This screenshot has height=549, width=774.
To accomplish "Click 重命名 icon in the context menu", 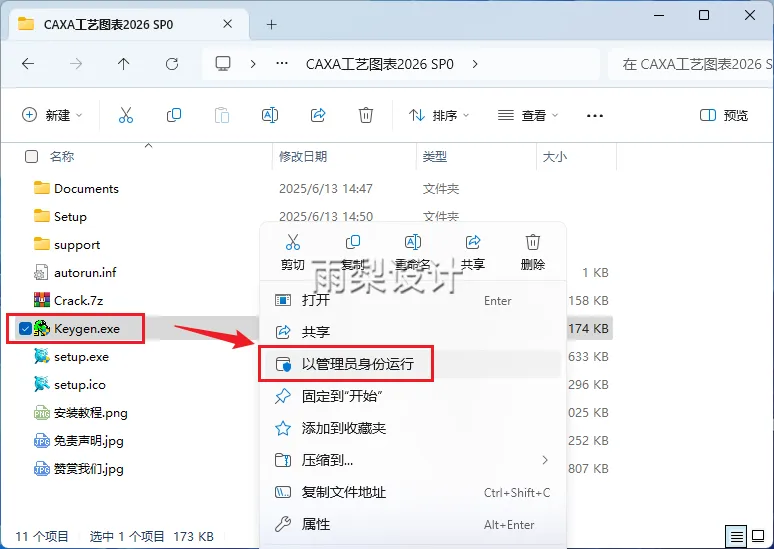I will click(413, 242).
